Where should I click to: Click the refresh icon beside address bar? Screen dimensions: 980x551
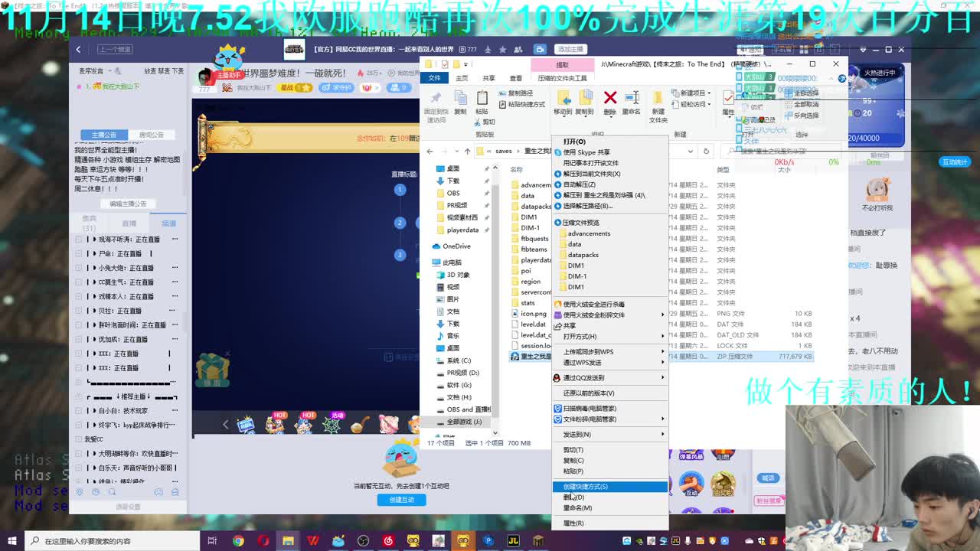click(x=706, y=151)
